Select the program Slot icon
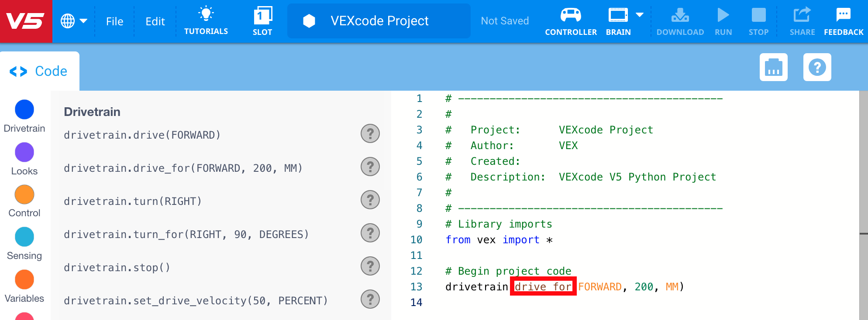 pyautogui.click(x=262, y=20)
